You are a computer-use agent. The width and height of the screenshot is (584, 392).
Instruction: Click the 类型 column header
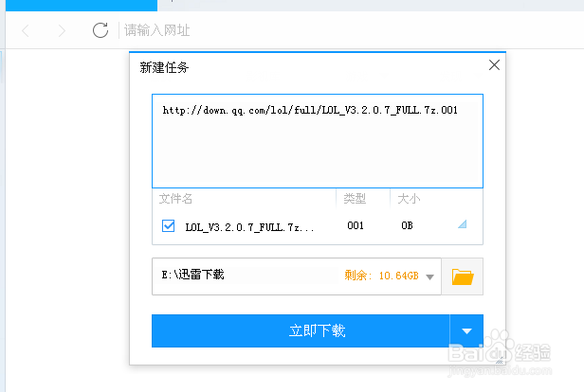coord(355,199)
